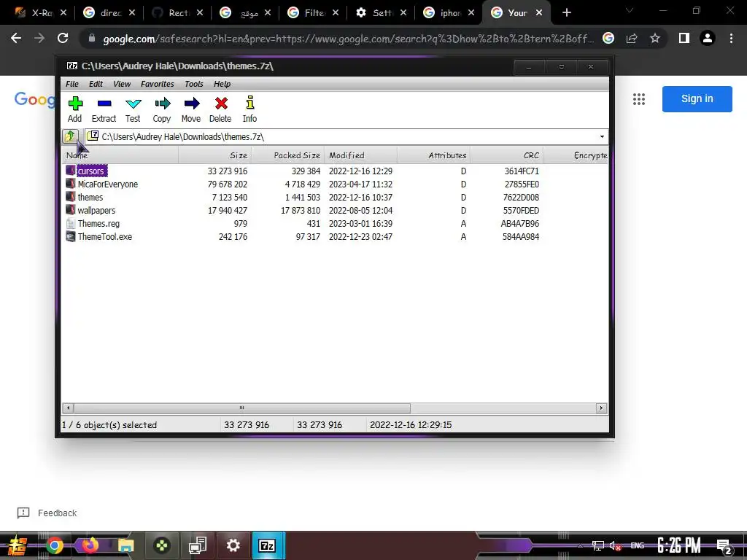Select the ThemeTool.exe file
The width and height of the screenshot is (747, 560).
point(105,237)
